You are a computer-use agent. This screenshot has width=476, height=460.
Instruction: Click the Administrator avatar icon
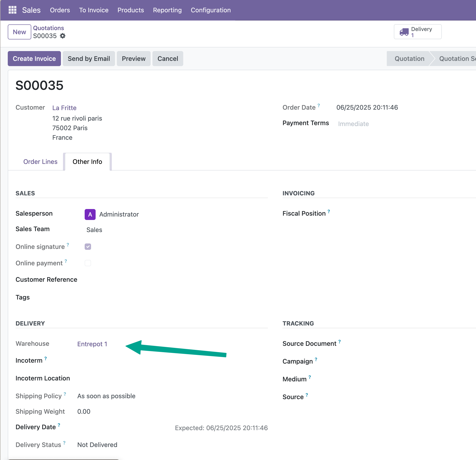pos(90,214)
